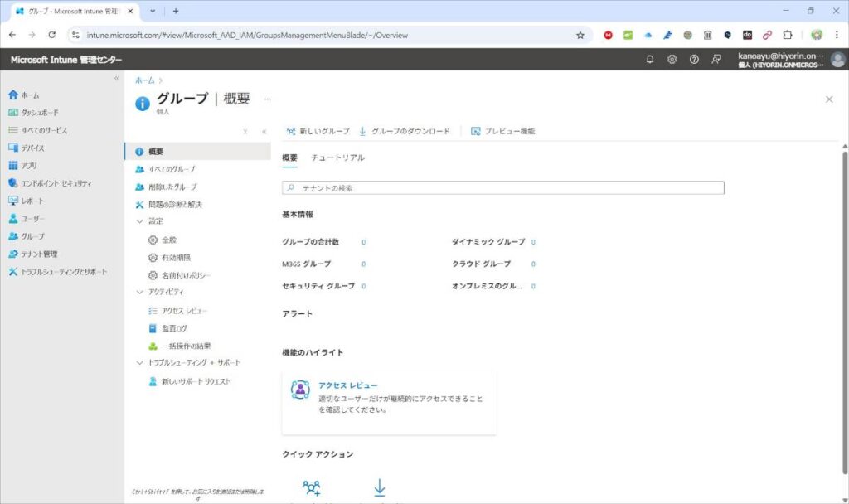Bookmark page with the star icon
The image size is (849, 504).
(x=580, y=35)
